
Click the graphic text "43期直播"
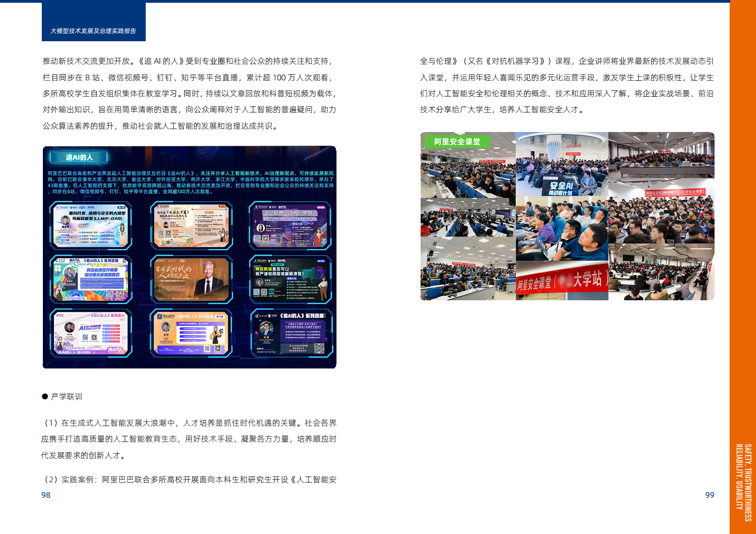click(x=58, y=185)
